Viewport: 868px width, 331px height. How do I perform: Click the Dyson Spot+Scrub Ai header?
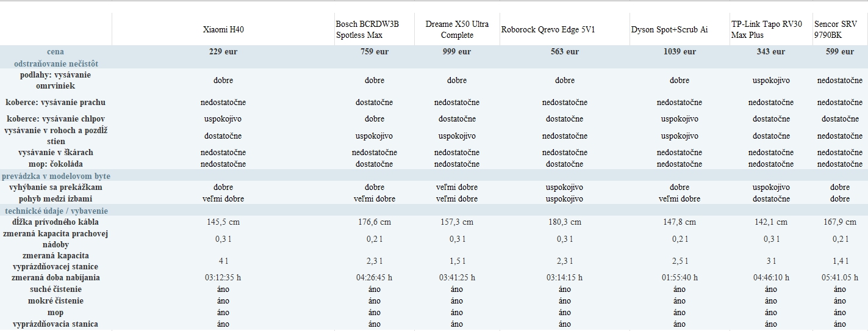pyautogui.click(x=669, y=29)
